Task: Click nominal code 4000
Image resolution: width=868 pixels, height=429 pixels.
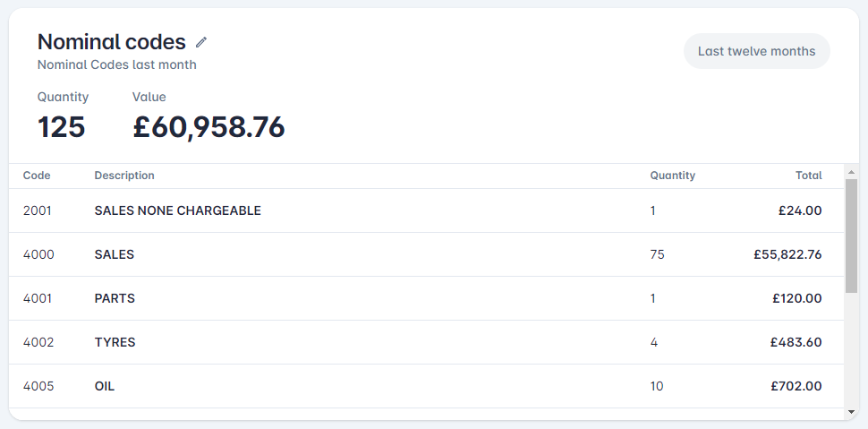Action: (38, 254)
